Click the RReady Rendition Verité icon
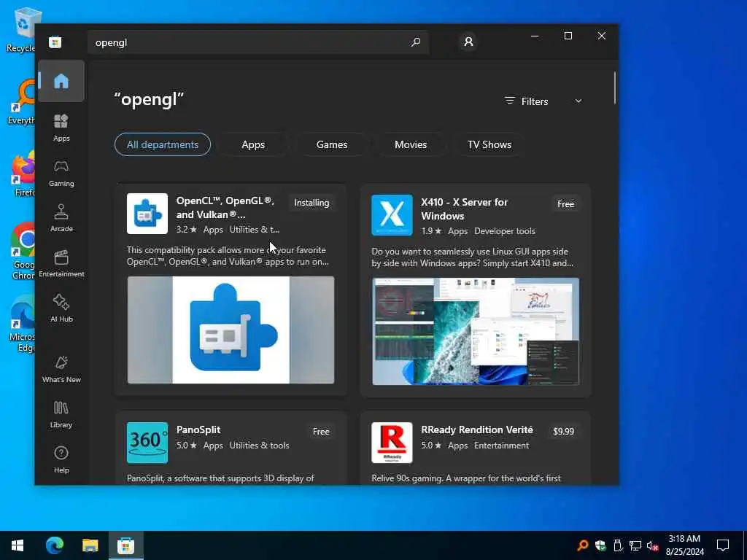This screenshot has height=560, width=747. click(392, 443)
